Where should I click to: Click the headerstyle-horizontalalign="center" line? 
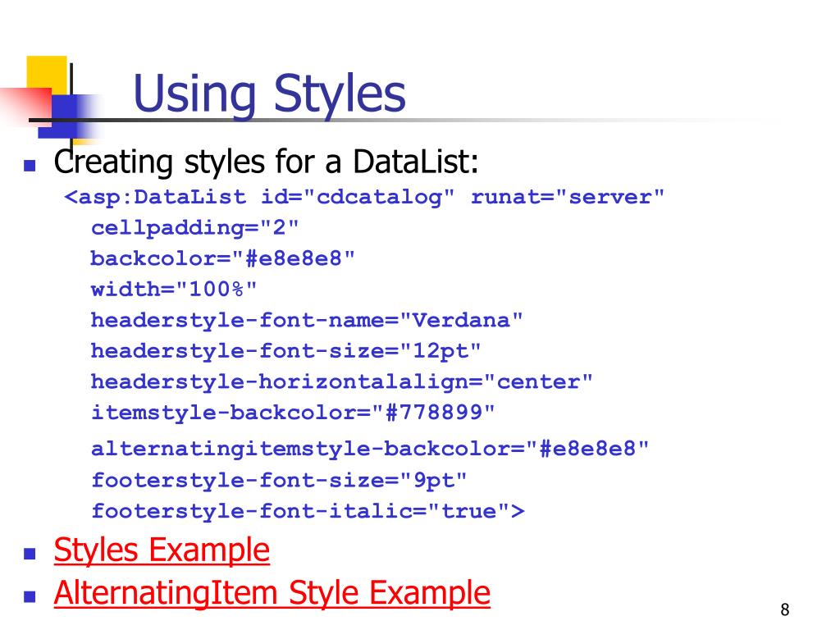pyautogui.click(x=342, y=382)
